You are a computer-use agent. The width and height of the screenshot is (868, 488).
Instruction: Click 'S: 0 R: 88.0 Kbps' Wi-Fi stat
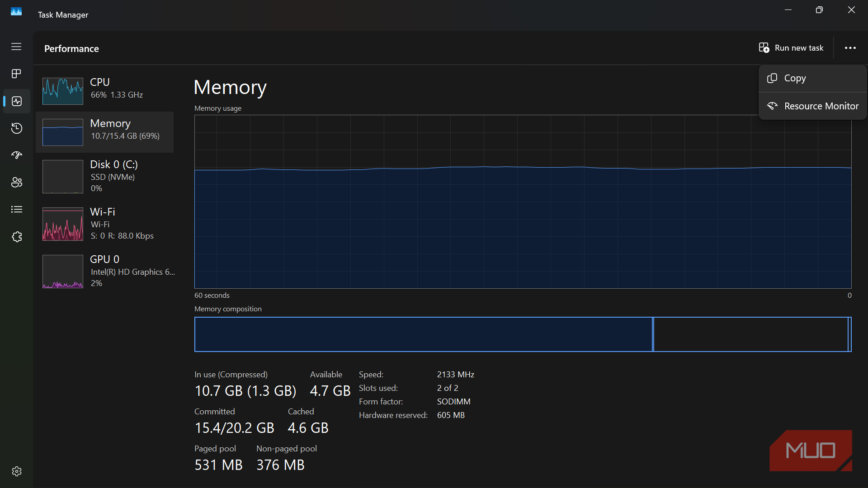122,236
